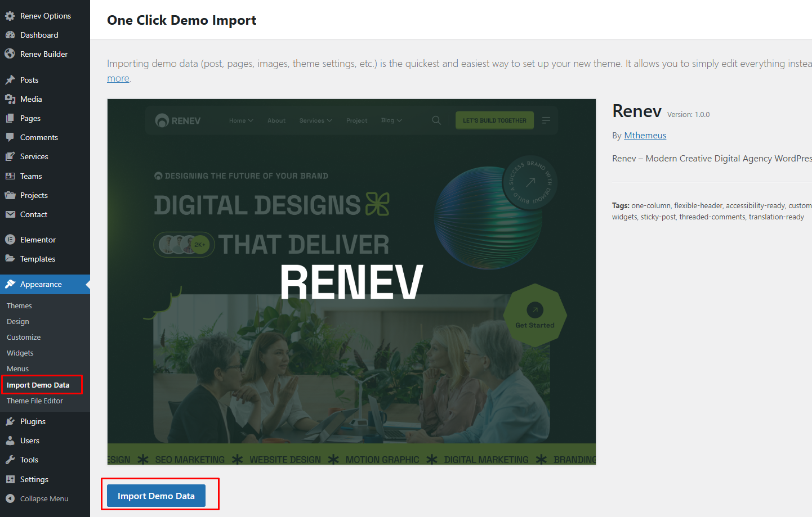This screenshot has height=517, width=812.
Task: Click the Renev Options gear icon
Action: click(10, 16)
